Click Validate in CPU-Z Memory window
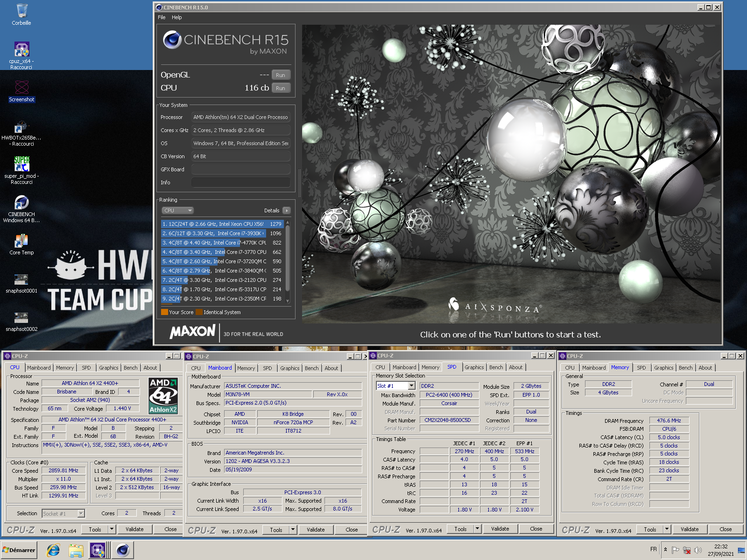This screenshot has height=560, width=747. pos(690,529)
